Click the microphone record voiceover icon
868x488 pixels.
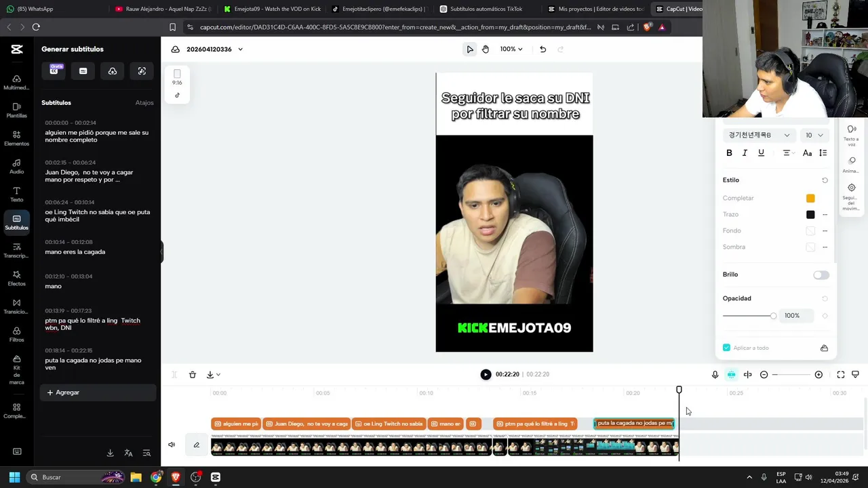tap(715, 374)
